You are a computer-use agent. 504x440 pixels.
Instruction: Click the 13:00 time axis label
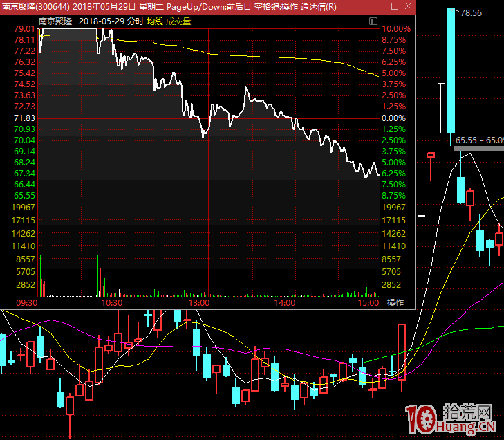coord(199,303)
